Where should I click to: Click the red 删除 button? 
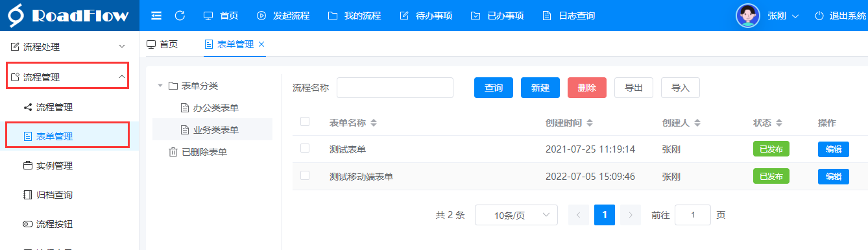pyautogui.click(x=587, y=88)
